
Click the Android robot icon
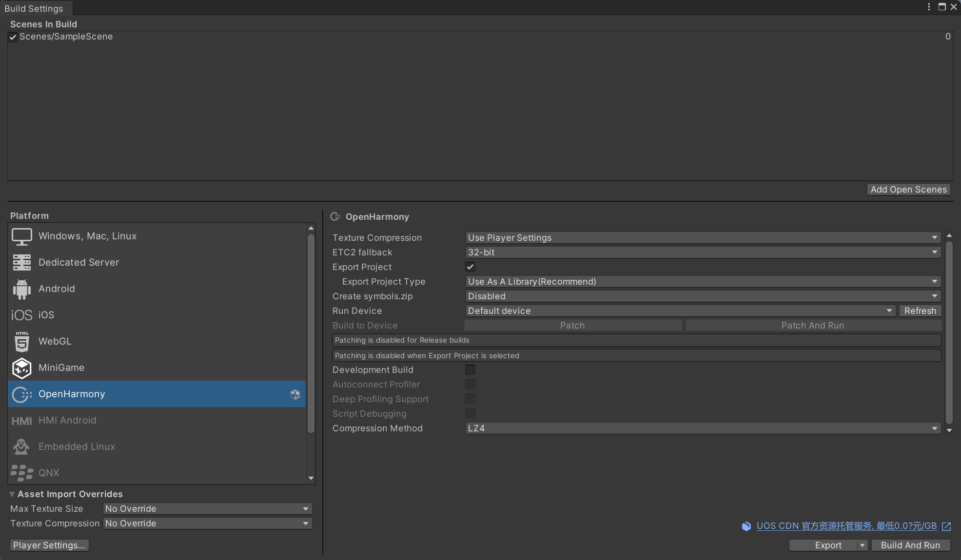[x=21, y=289]
